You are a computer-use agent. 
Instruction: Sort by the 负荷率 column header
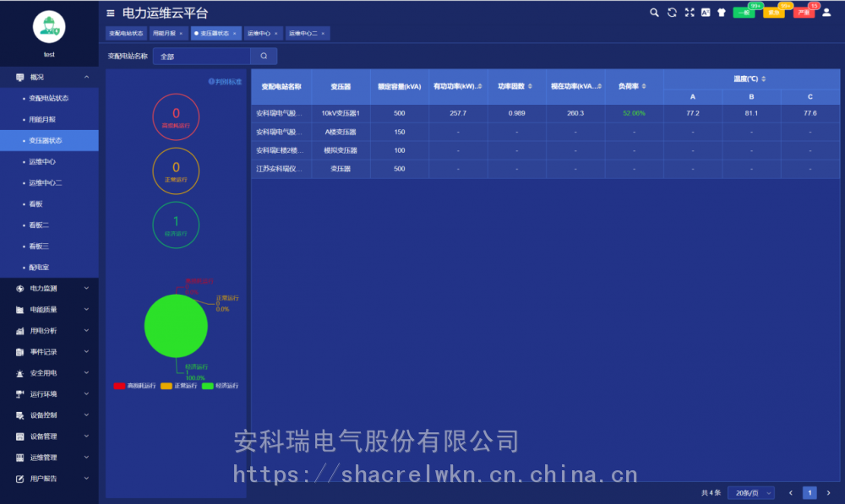[x=630, y=86]
